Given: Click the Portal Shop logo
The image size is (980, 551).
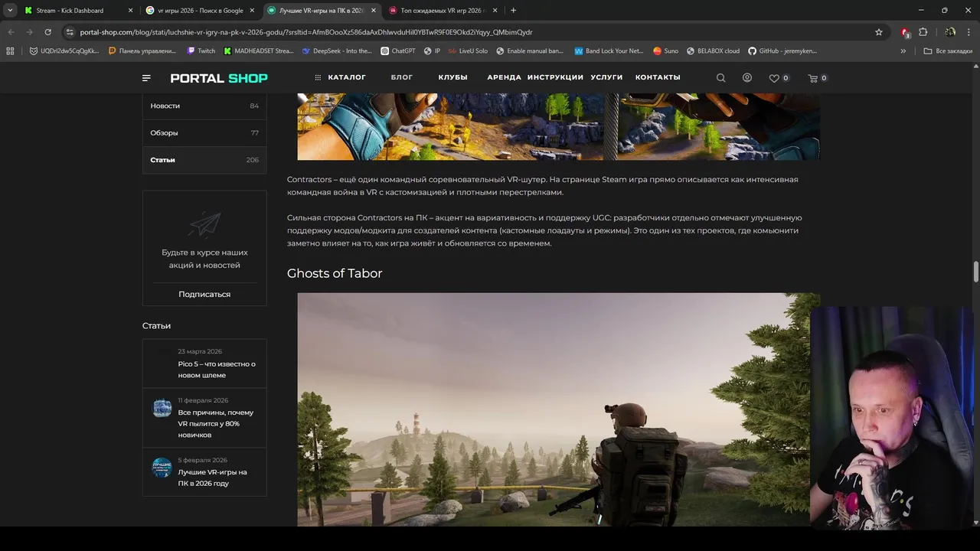Looking at the screenshot, I should 219,78.
